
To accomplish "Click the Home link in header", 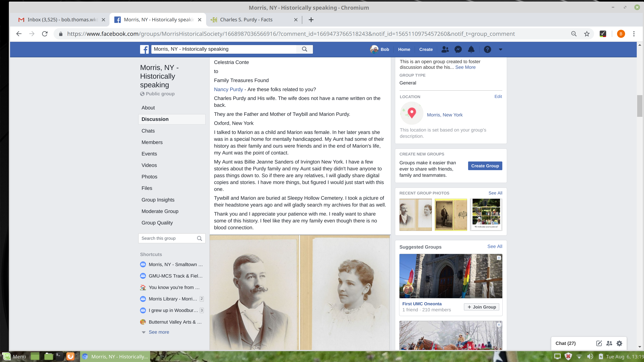I will pos(404,49).
